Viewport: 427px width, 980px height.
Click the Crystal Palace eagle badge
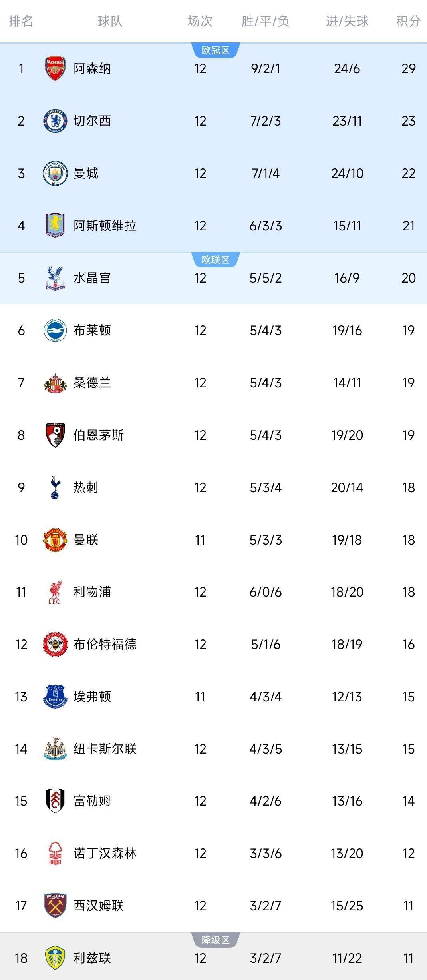(55, 278)
